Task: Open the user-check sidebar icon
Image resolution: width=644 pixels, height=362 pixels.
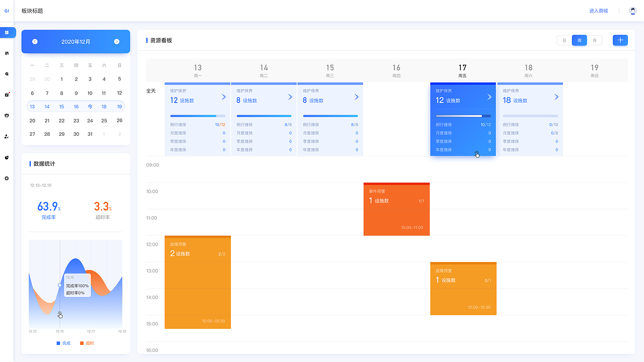Action: [x=7, y=136]
